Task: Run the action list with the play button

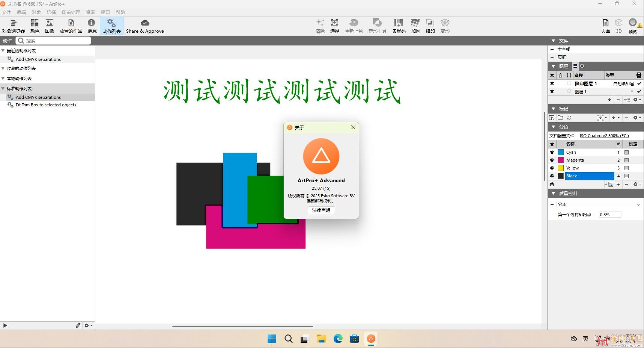Action: pyautogui.click(x=5, y=325)
